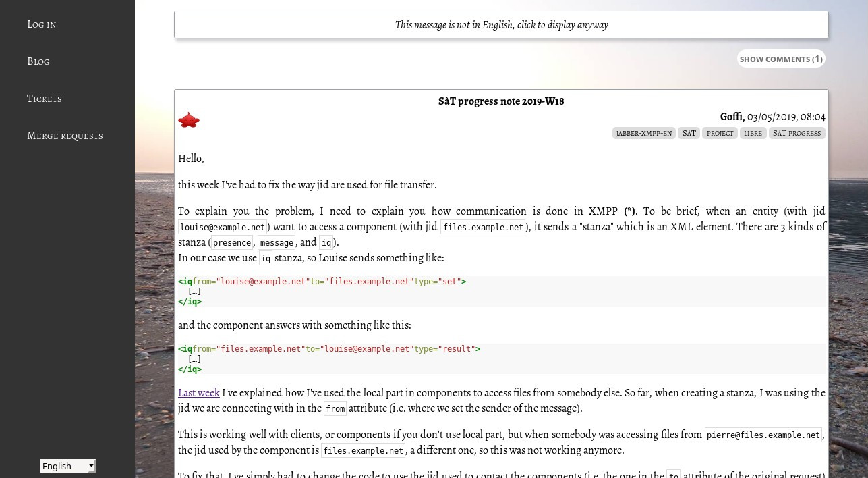This screenshot has width=868, height=478.
Task: Click the first iq code block with type="set"
Action: click(x=502, y=292)
